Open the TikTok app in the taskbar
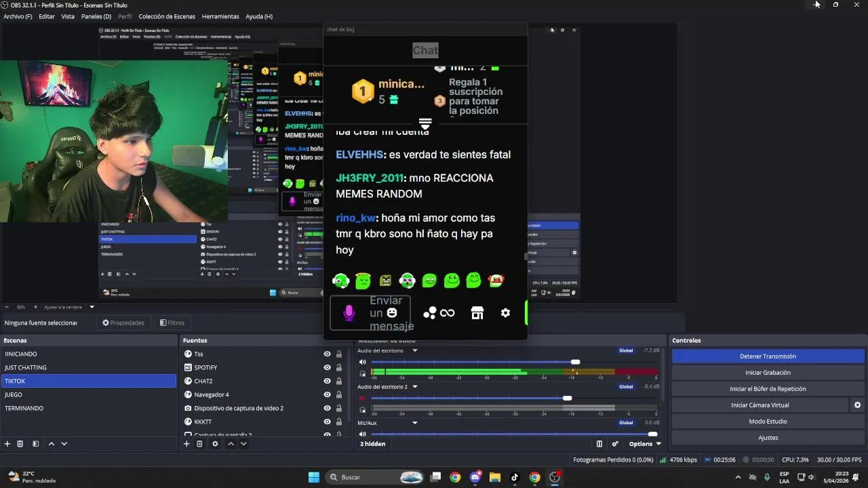This screenshot has height=488, width=868. pos(515,477)
